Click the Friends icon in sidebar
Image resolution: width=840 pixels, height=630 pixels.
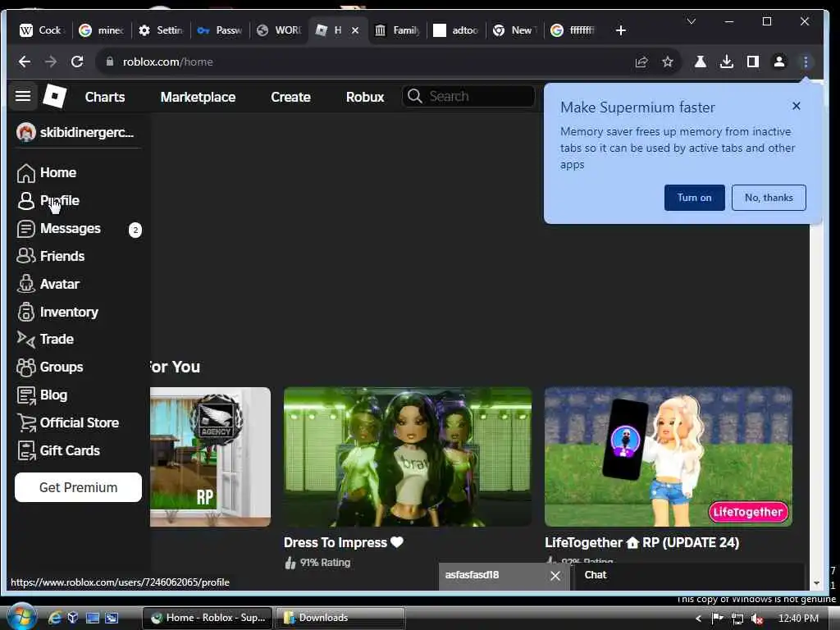coord(25,256)
